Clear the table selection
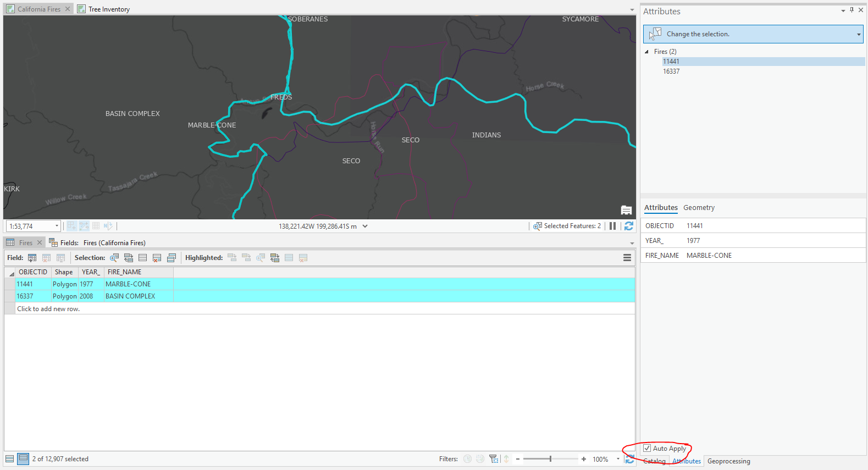The height and width of the screenshot is (470, 868). [x=143, y=258]
